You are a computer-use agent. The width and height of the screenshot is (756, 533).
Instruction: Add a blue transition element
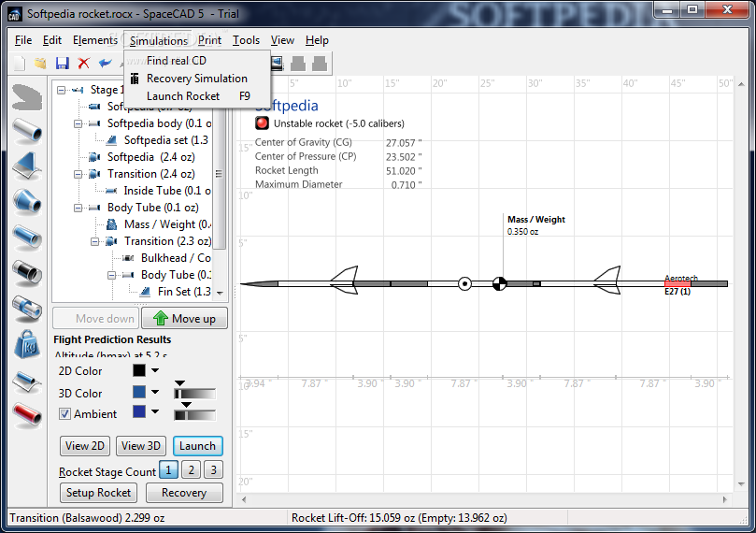[x=27, y=202]
